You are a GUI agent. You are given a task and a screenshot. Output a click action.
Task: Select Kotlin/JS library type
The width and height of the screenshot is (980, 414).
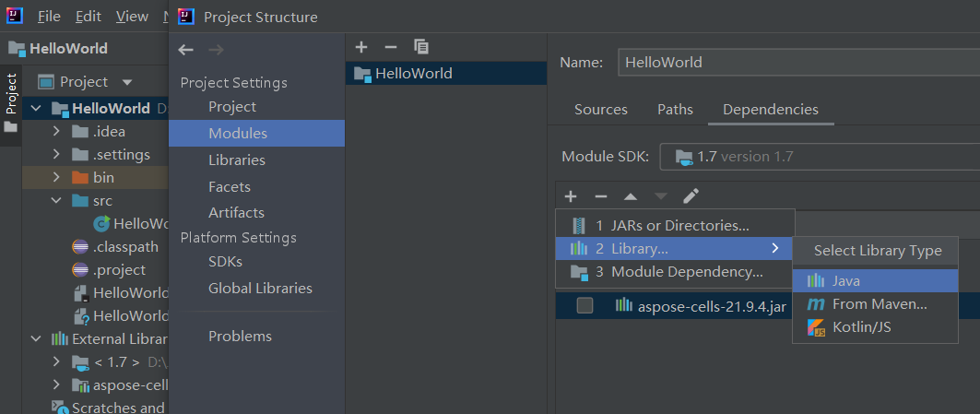[x=875, y=327]
